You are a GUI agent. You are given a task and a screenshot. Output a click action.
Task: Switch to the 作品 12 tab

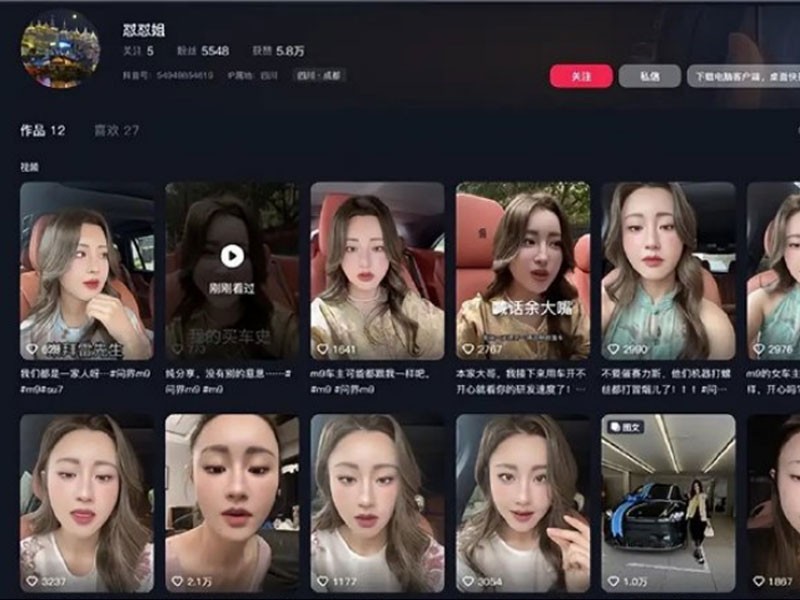pyautogui.click(x=43, y=131)
